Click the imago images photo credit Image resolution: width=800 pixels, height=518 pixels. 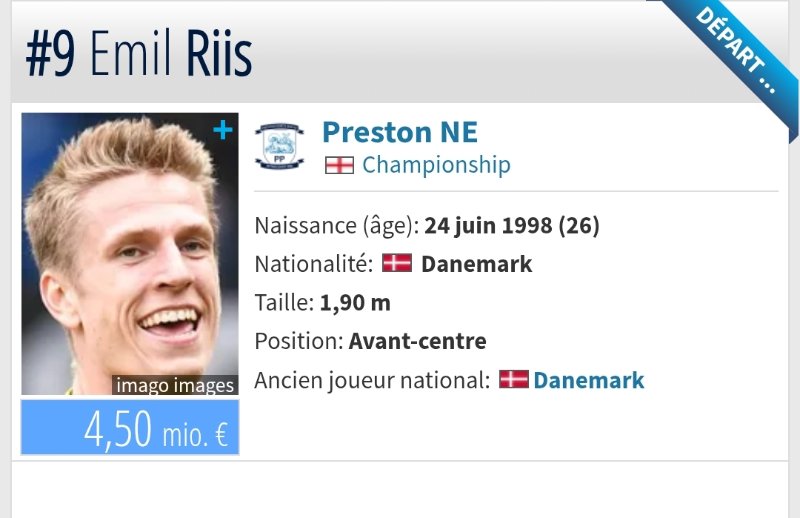174,385
